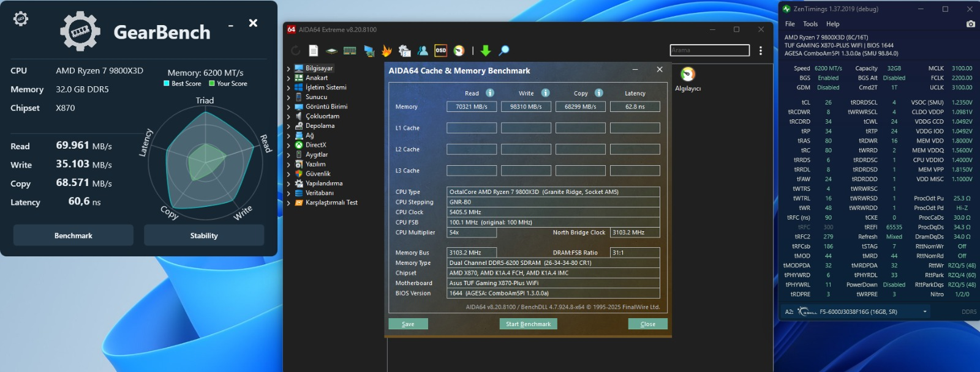
Task: Select Güvenlik in the AIDA64 tree
Action: [318, 174]
